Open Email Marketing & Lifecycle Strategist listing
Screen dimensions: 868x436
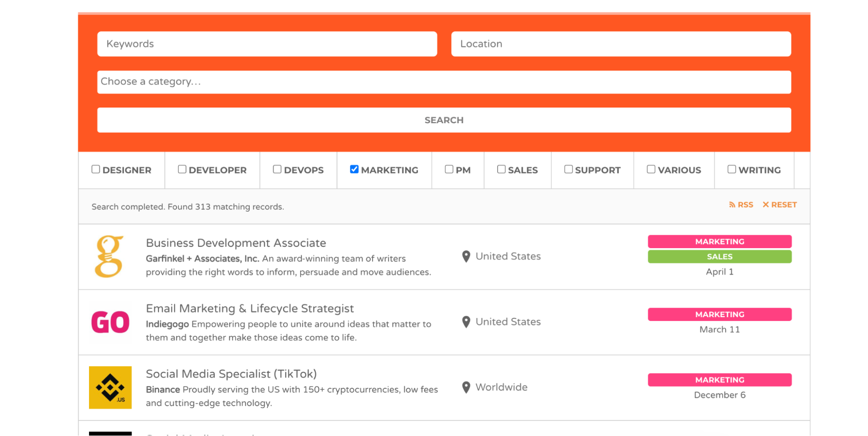(x=250, y=308)
